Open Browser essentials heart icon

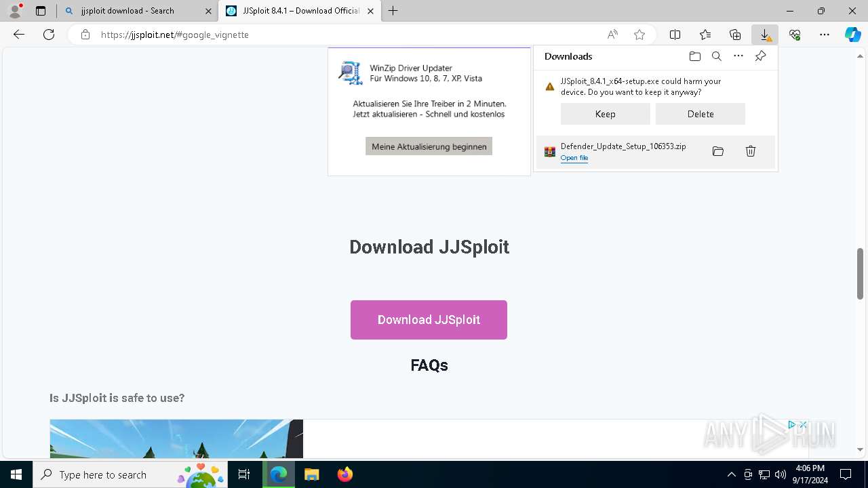(x=795, y=35)
